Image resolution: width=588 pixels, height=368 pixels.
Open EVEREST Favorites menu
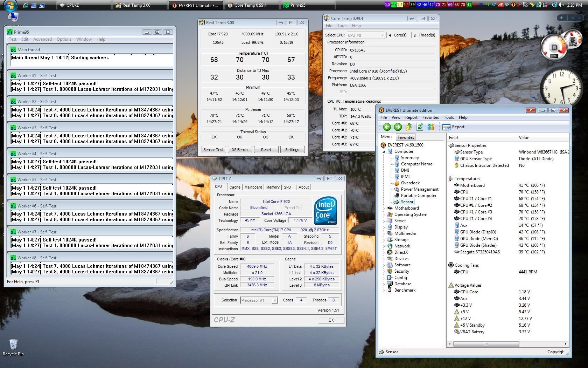click(430, 117)
